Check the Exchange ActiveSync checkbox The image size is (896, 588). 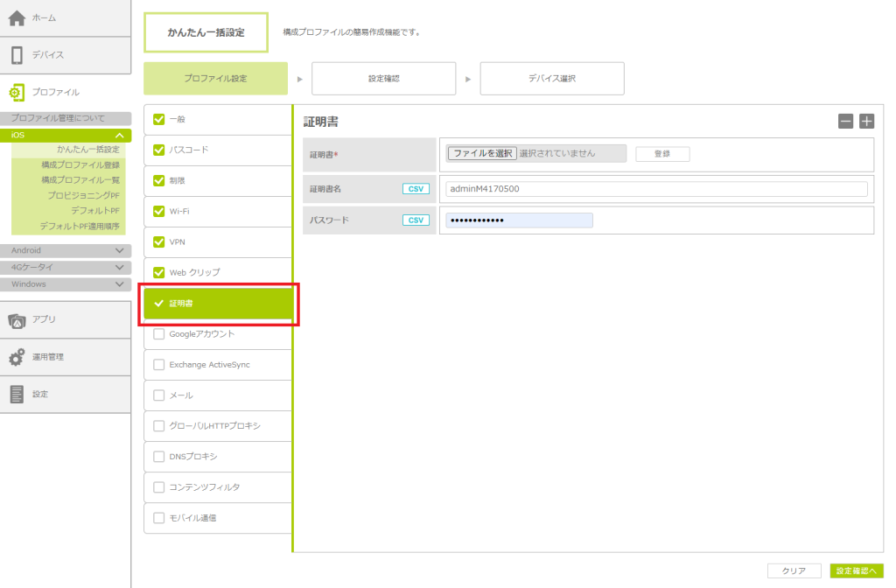click(x=158, y=364)
